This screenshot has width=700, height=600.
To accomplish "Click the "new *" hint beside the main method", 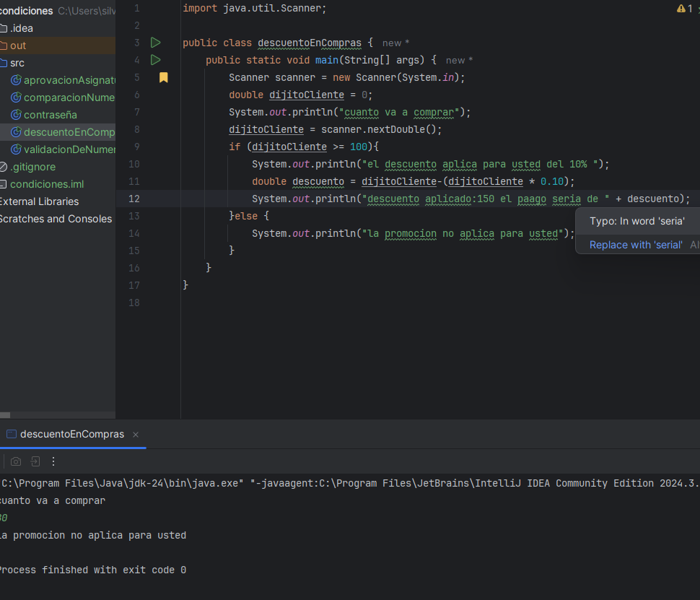I will 459,61.
